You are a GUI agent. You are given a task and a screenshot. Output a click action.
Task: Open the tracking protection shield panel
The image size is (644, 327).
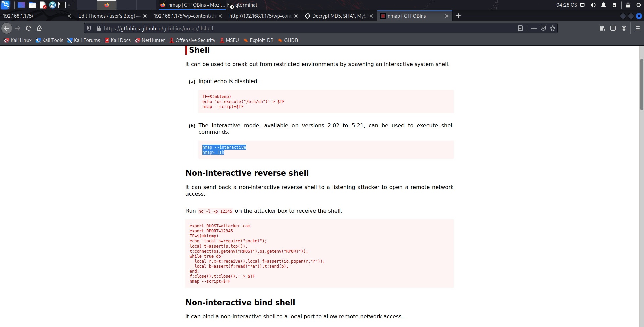(x=89, y=28)
